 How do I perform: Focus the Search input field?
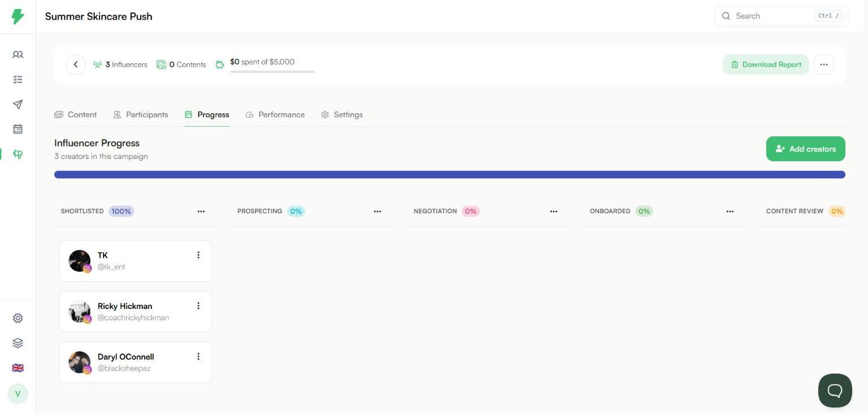coord(782,16)
